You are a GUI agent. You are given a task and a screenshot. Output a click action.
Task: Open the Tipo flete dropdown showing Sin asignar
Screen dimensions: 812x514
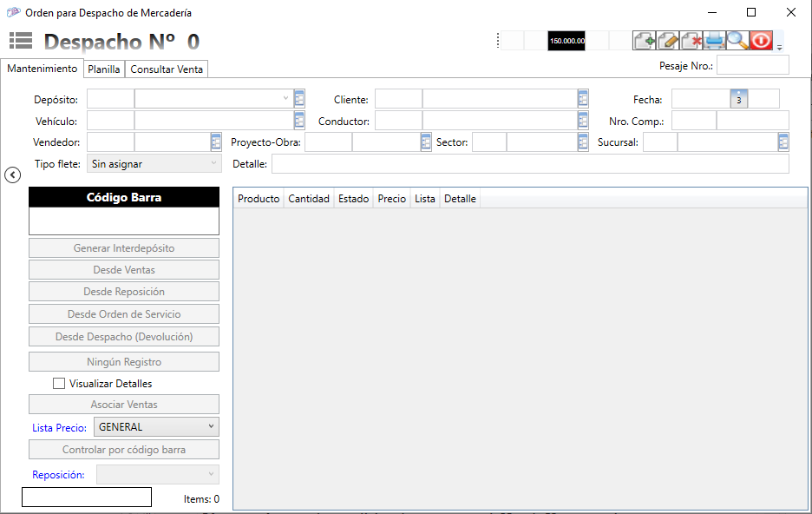click(x=154, y=164)
